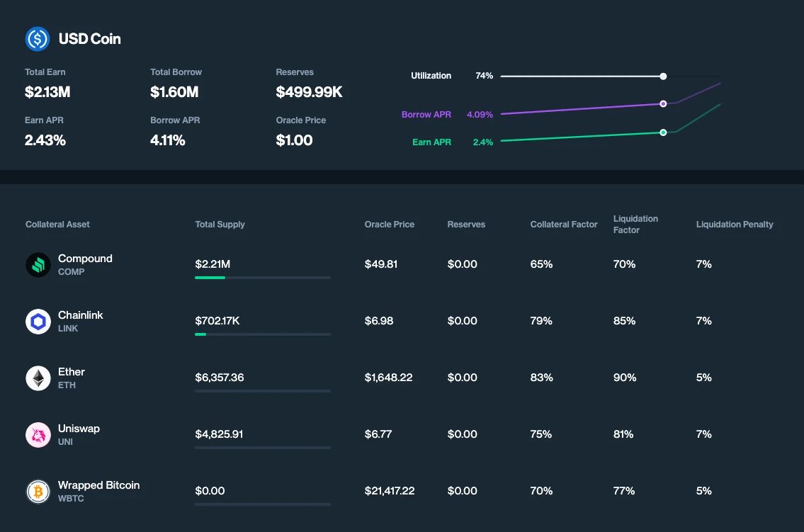
Task: Click the USD Coin logo icon
Action: point(38,39)
